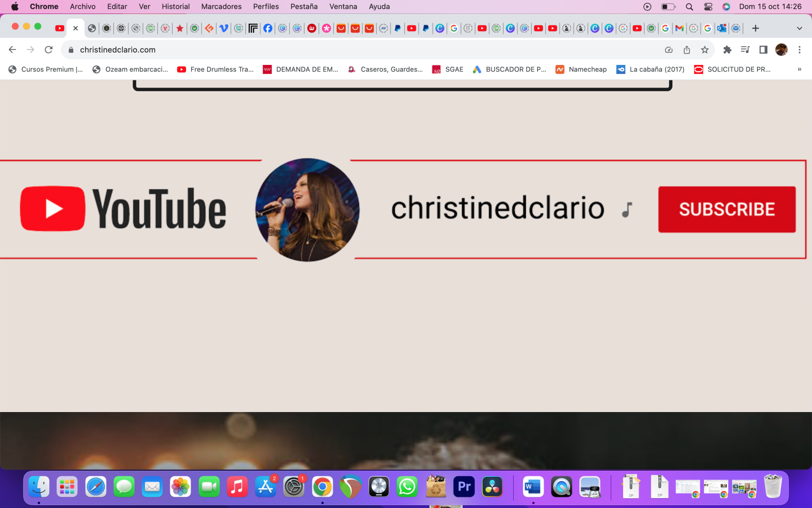Launch QuickTime Player from the Dock
This screenshot has height=508, width=812.
pos(561,487)
